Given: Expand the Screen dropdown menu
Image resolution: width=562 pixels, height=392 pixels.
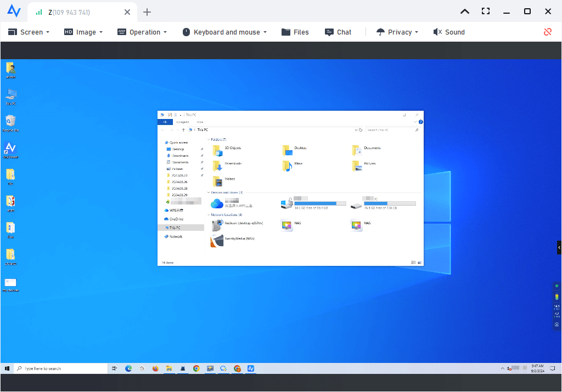Looking at the screenshot, I should (x=29, y=32).
